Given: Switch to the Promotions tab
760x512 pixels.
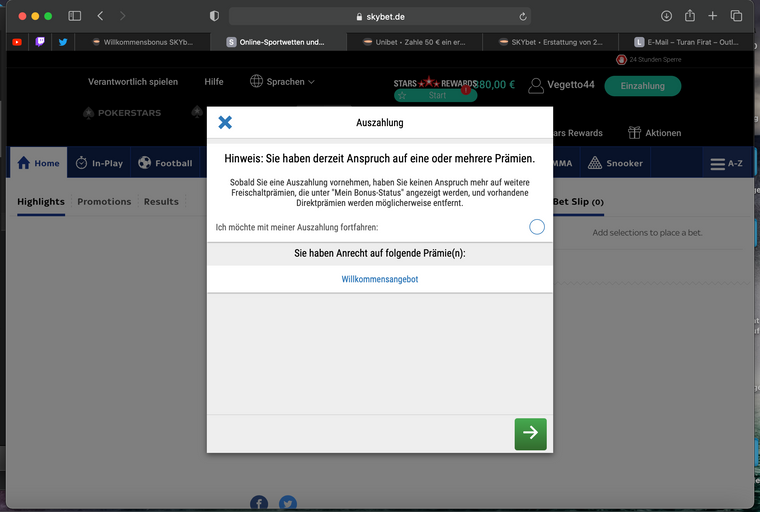Looking at the screenshot, I should point(104,202).
